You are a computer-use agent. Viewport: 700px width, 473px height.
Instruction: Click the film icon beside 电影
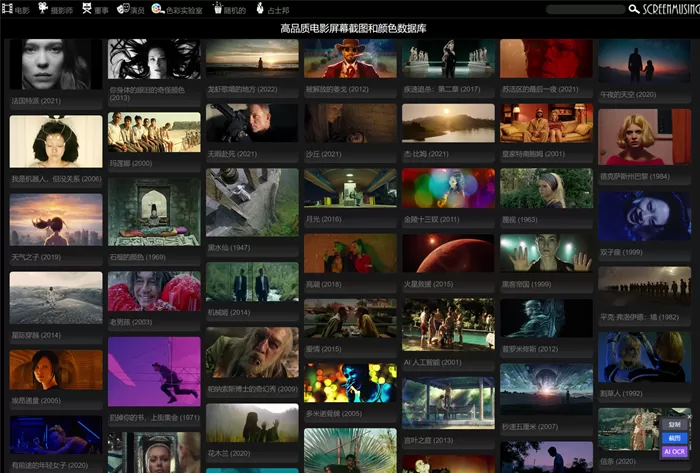pos(8,9)
